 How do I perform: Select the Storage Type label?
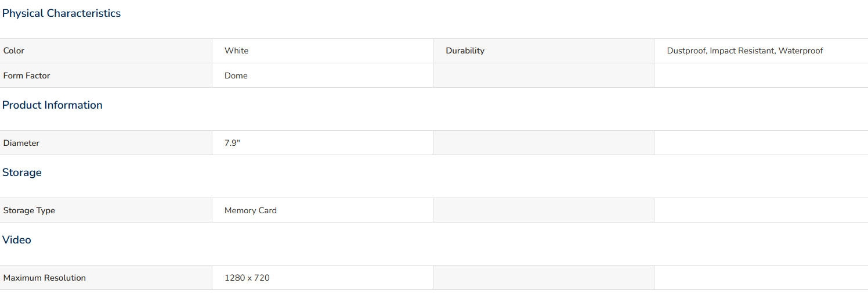[x=29, y=210]
